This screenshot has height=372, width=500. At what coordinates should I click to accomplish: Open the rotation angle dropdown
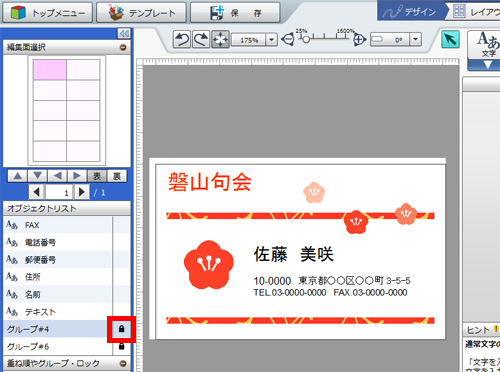pos(415,39)
